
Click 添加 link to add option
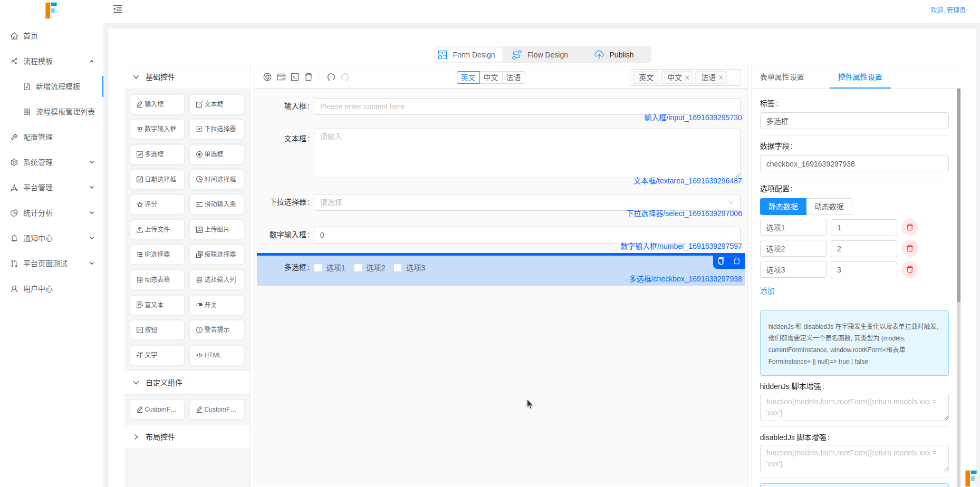767,291
